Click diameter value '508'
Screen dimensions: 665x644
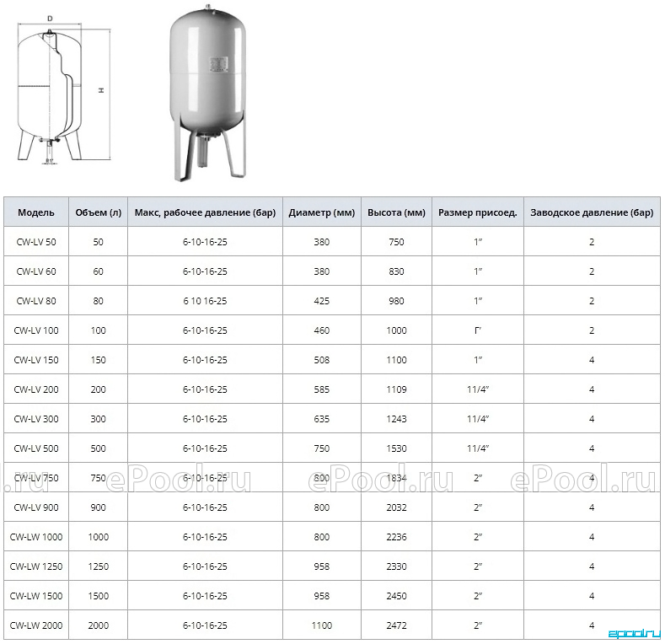point(321,360)
